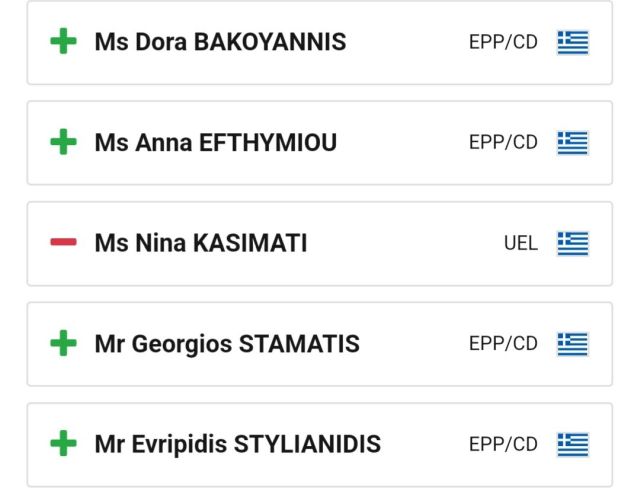
Task: Click EPP/CD group label for Anna Efthymiou
Action: [x=503, y=143]
